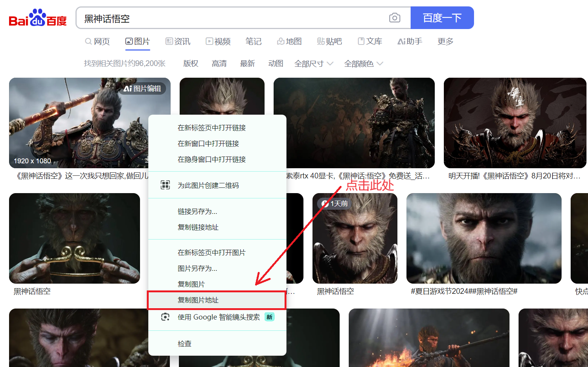
Task: Click the 资讯 news icon
Action: tap(169, 41)
